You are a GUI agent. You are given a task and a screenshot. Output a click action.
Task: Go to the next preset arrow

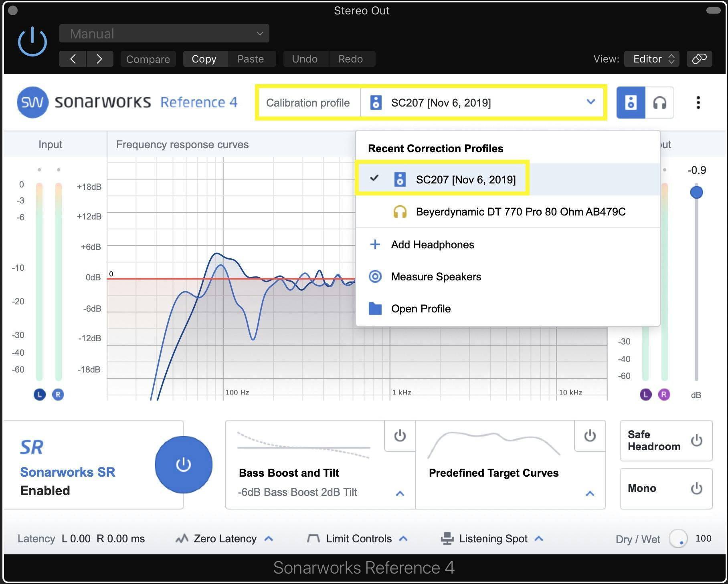click(99, 59)
